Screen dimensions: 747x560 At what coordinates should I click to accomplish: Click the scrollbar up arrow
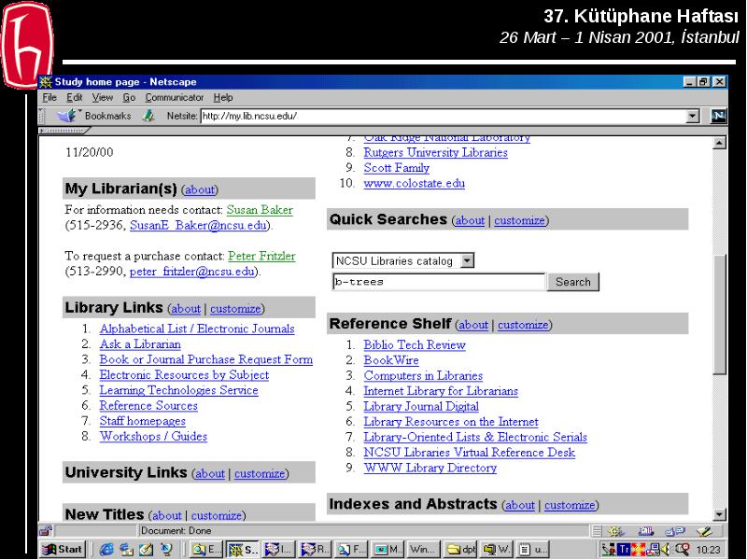(x=719, y=143)
